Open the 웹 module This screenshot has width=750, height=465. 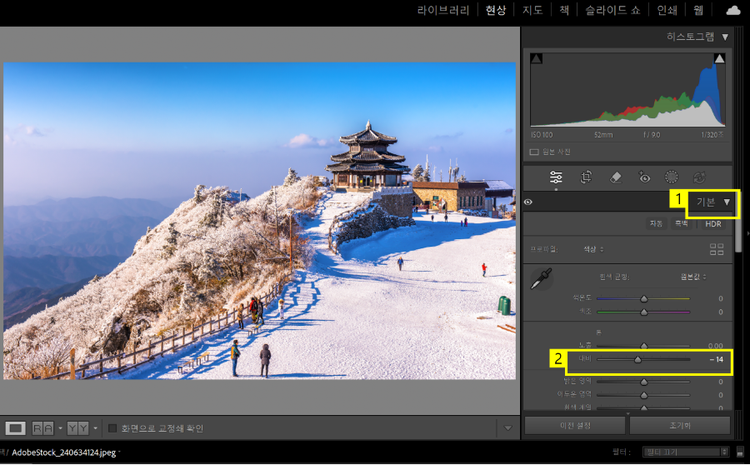(698, 10)
